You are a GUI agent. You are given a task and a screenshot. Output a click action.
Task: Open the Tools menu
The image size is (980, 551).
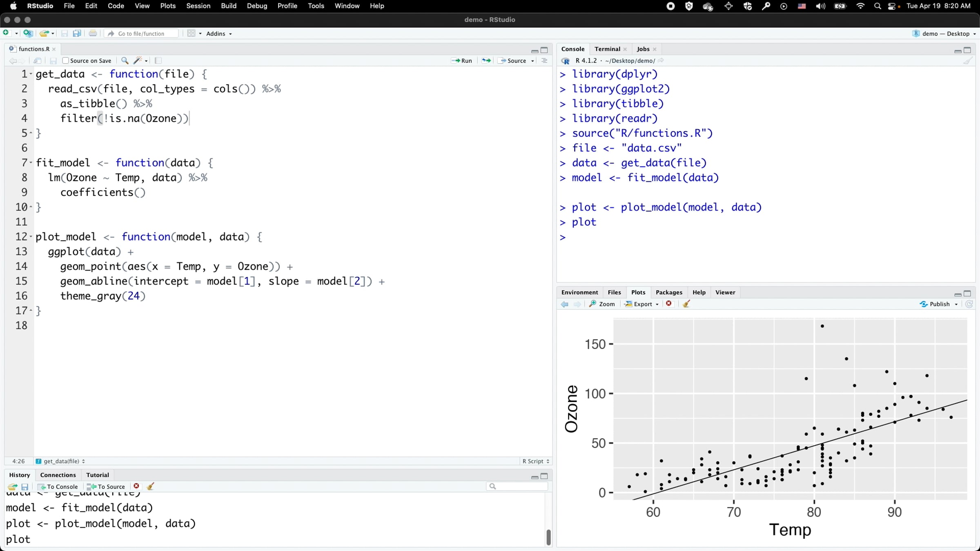tap(316, 6)
